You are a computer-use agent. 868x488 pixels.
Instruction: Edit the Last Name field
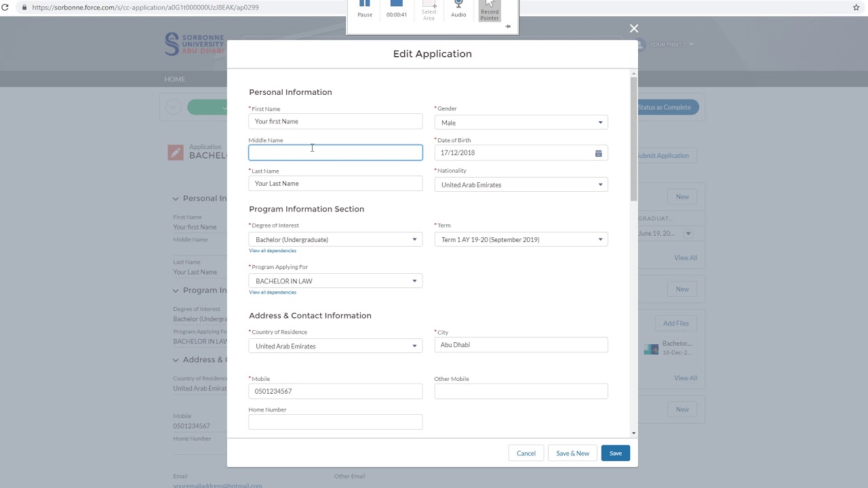(335, 184)
